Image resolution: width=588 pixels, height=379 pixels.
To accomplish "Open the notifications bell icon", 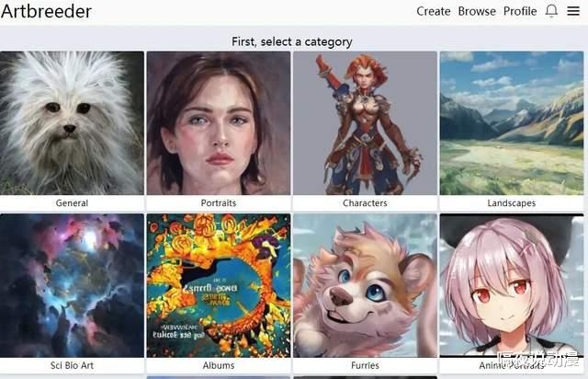I will pos(551,11).
